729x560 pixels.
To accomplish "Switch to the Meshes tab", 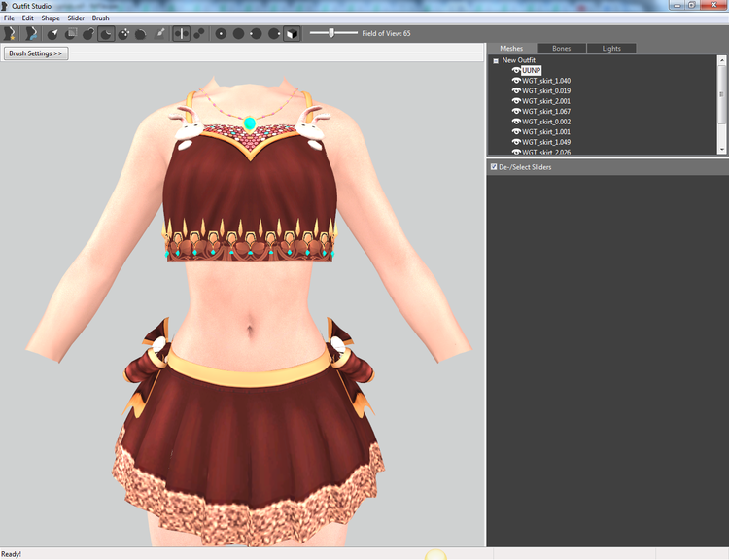I will pyautogui.click(x=511, y=49).
